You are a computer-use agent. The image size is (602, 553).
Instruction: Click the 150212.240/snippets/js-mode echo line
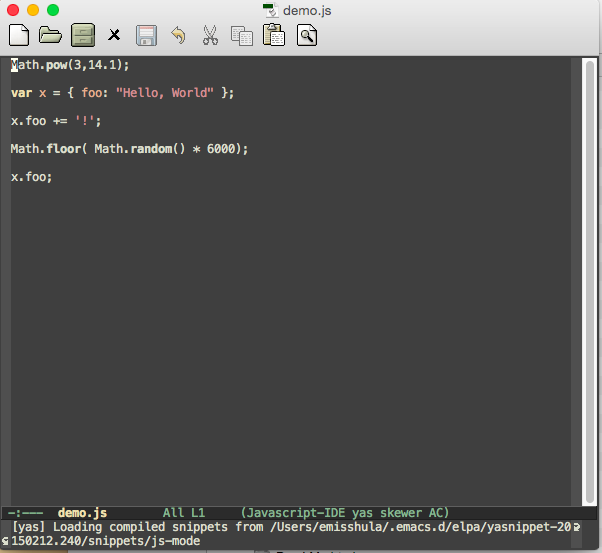pyautogui.click(x=106, y=541)
